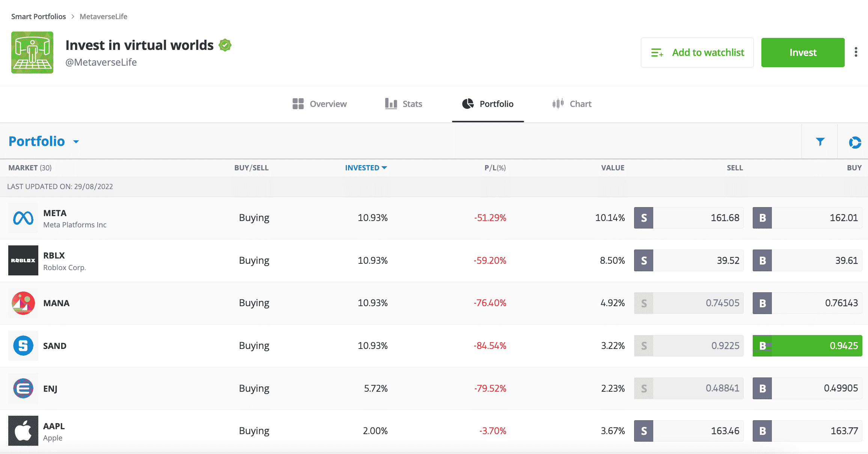Buy AAPL at 163.77
The height and width of the screenshot is (454, 868).
coord(808,431)
